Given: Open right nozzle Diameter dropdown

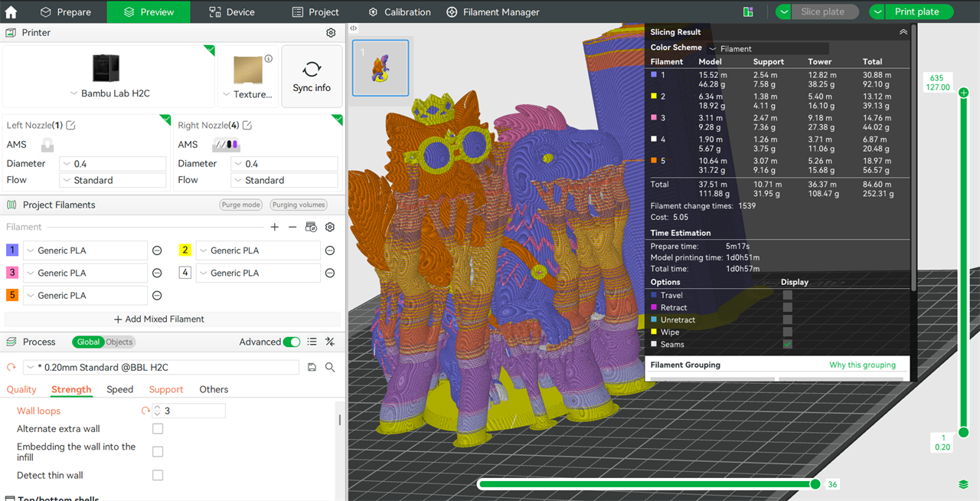Looking at the screenshot, I should (284, 164).
